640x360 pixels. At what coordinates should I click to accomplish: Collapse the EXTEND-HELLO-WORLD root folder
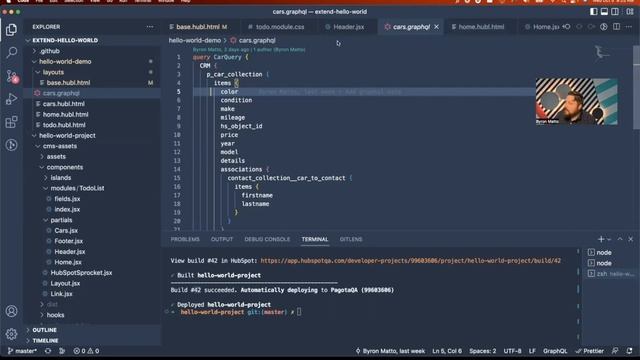pyautogui.click(x=92, y=40)
